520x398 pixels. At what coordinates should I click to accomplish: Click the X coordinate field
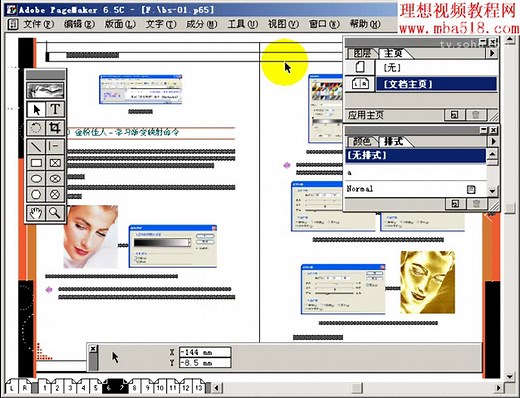205,352
